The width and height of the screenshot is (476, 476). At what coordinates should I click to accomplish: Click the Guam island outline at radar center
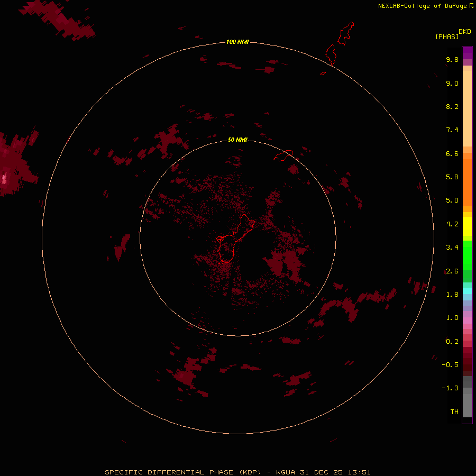click(x=234, y=239)
